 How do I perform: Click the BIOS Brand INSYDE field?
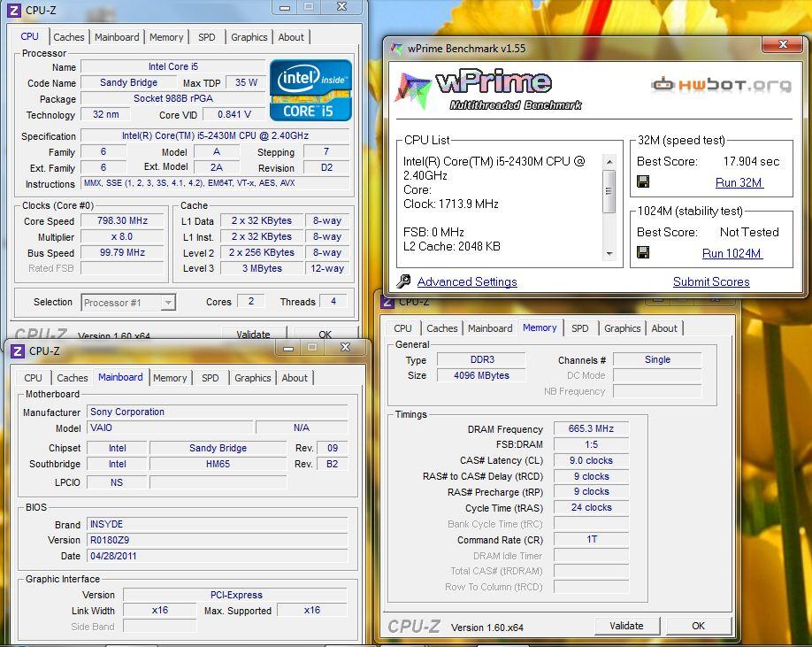217,524
